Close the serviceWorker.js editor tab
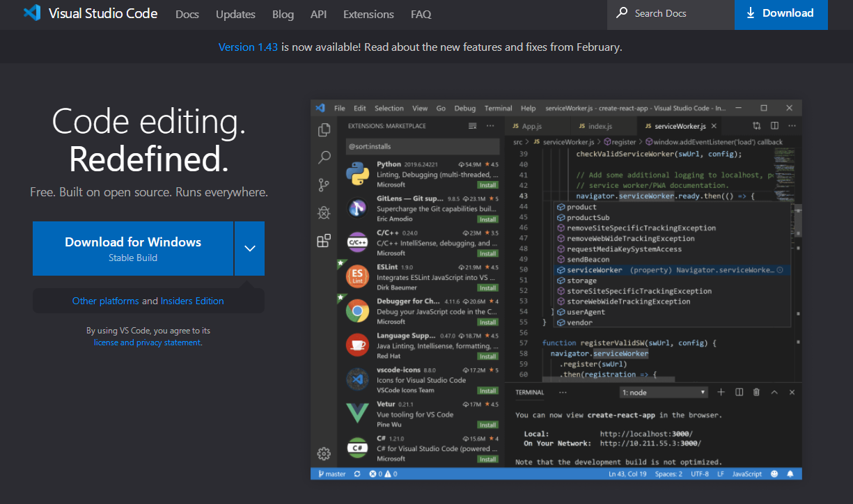Screen dimensions: 853x504 tap(714, 126)
